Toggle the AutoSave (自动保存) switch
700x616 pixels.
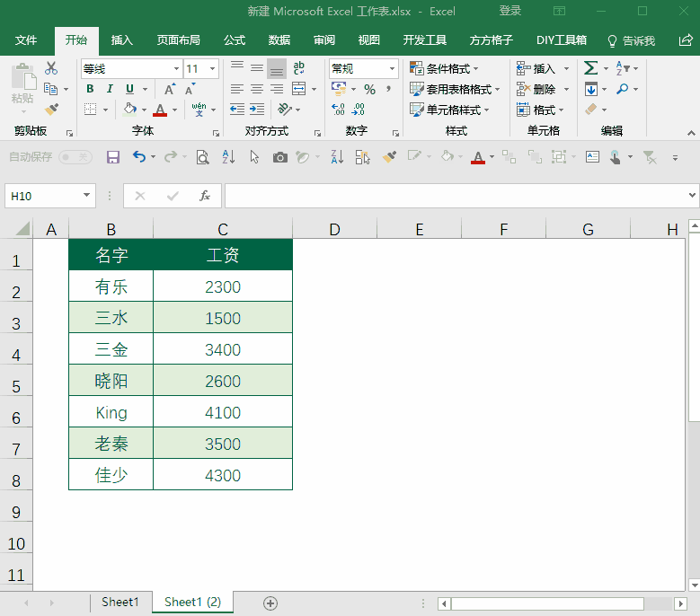75,157
